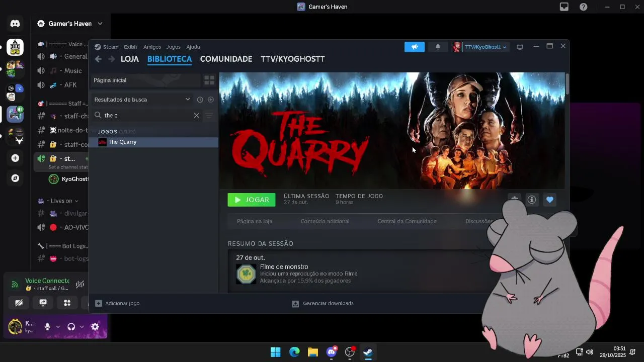
Task: Go back with Steam back arrow
Action: (98, 59)
